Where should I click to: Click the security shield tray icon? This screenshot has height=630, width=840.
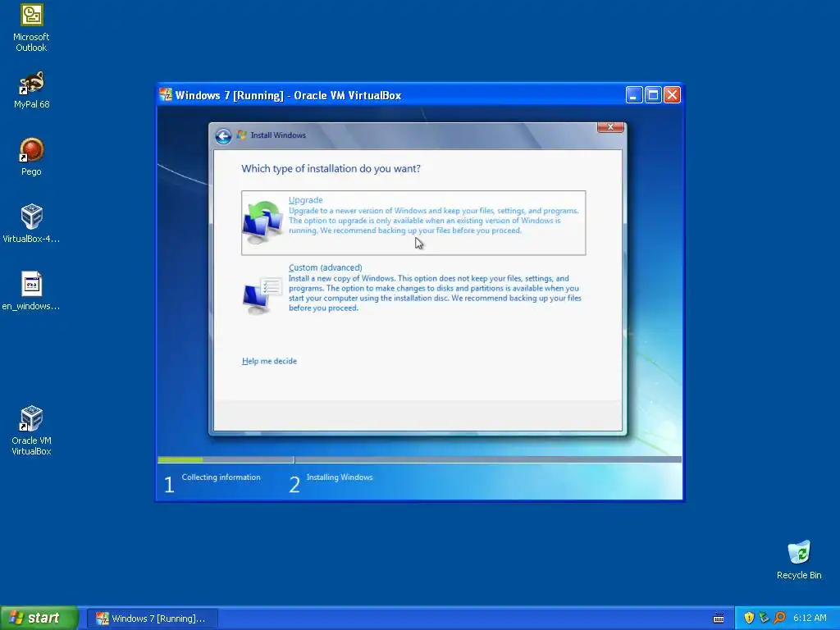(x=749, y=618)
